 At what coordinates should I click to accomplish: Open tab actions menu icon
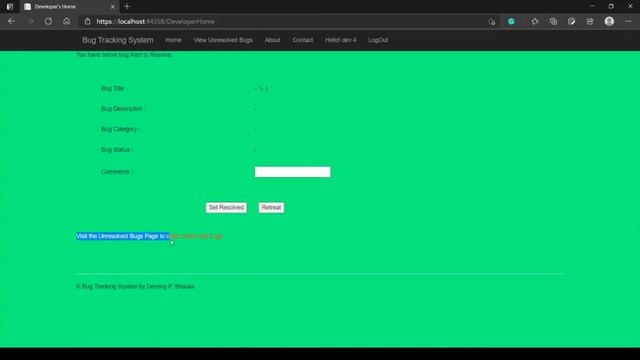click(x=10, y=7)
